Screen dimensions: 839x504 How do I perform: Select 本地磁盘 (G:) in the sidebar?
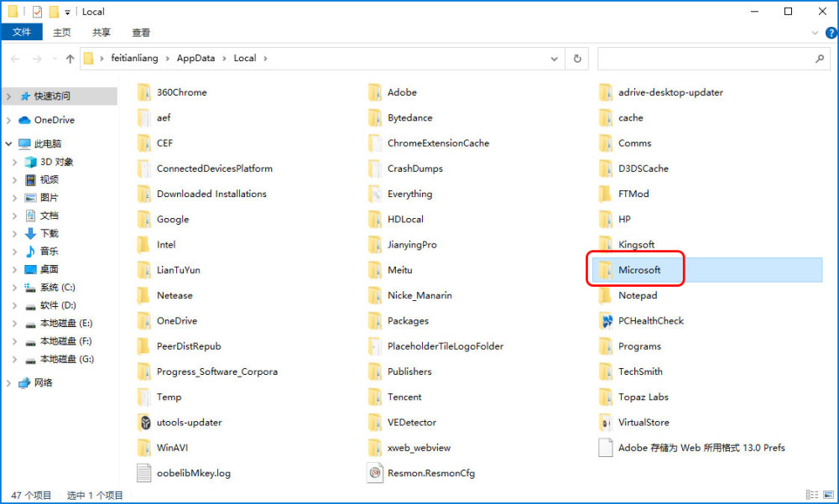coord(67,359)
